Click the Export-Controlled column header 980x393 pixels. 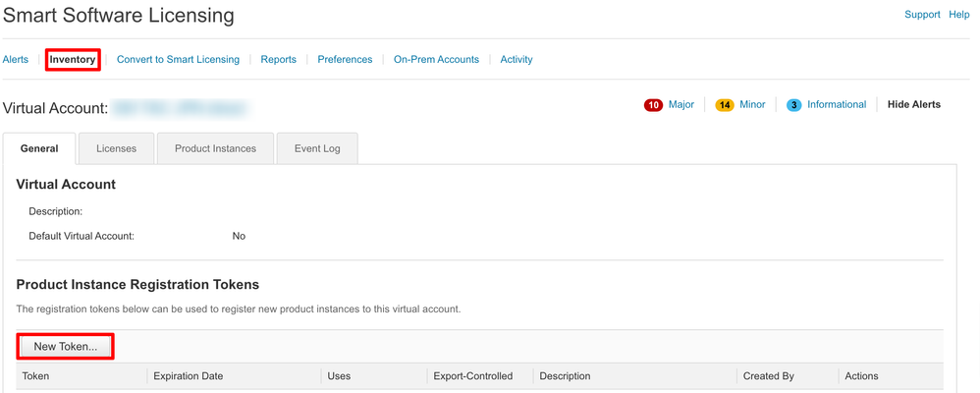473,376
